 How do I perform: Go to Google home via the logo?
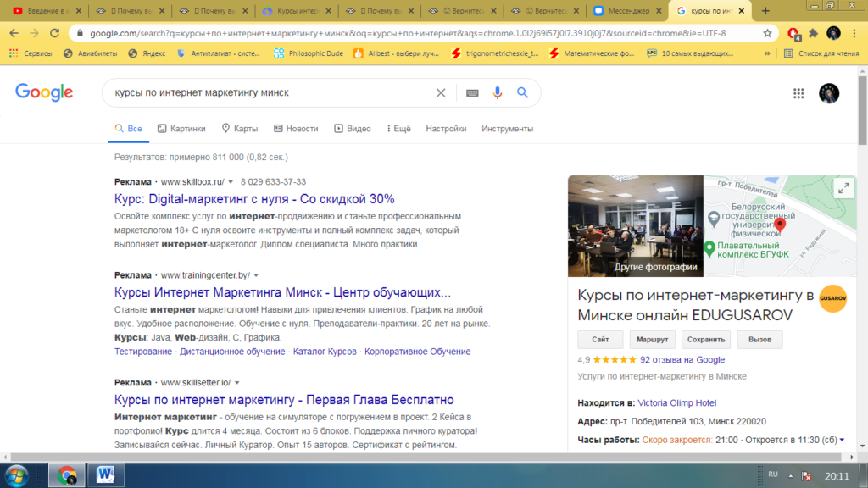pos(44,92)
